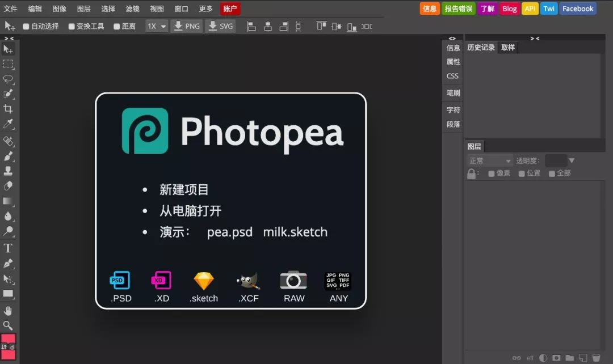Switch to the 历史记录 History tab
The image size is (613, 364).
481,47
